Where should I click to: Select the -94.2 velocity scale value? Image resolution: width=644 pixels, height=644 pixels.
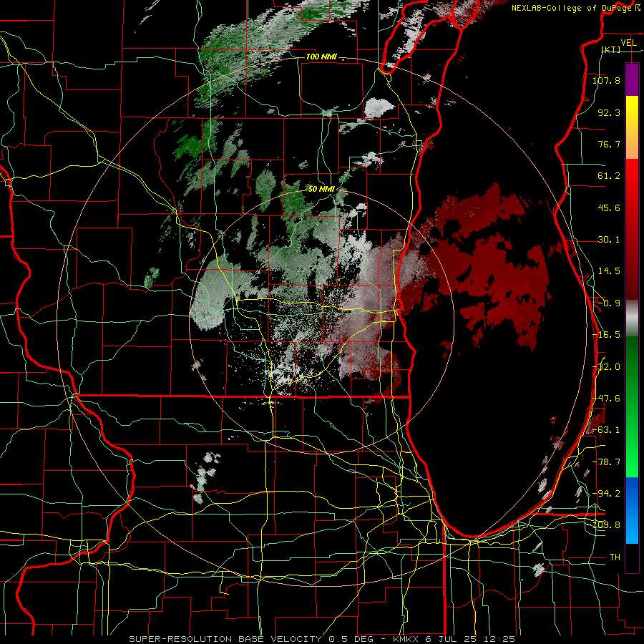tap(606, 493)
